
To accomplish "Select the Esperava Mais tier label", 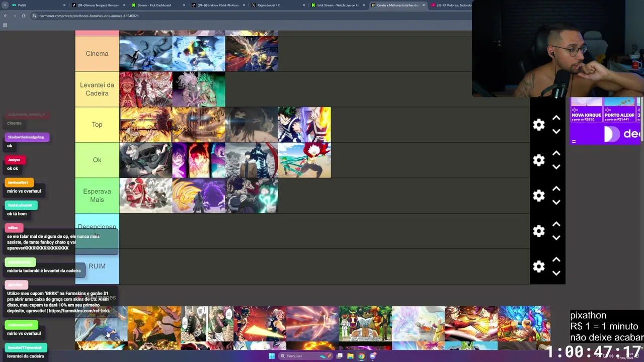I will [x=97, y=196].
